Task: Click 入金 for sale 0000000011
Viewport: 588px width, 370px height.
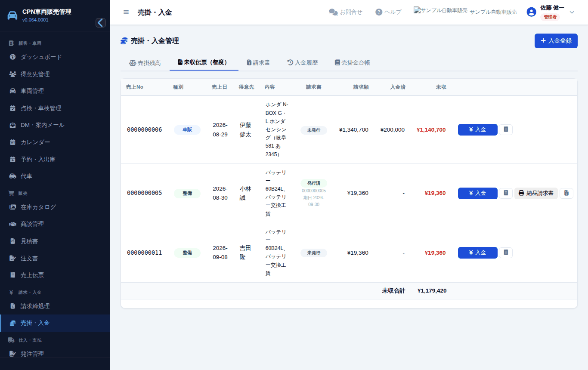Action: click(x=478, y=253)
